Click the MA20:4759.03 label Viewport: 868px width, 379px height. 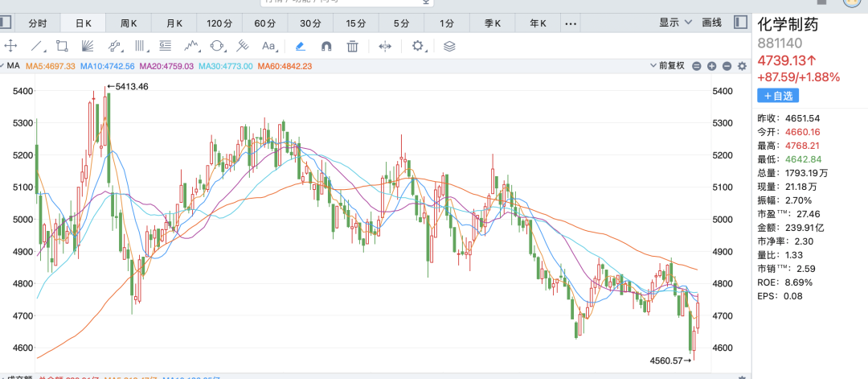[166, 66]
